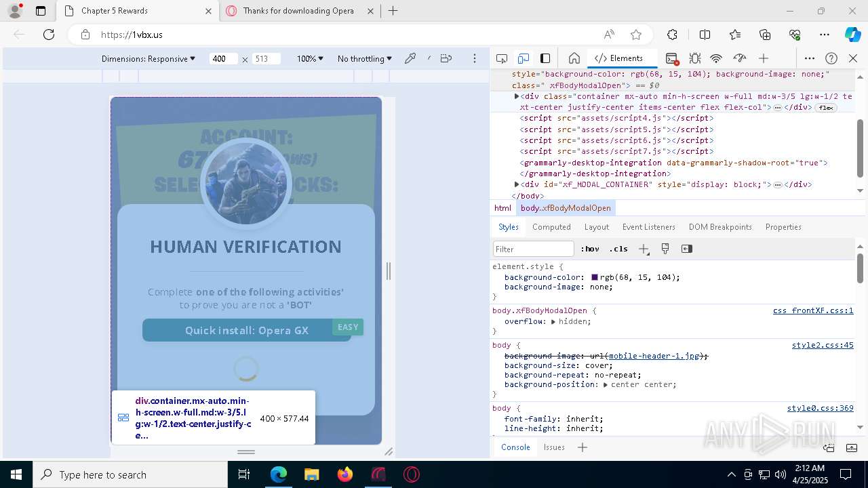Toggle the :hov element state panel
Image resolution: width=868 pixels, height=488 pixels.
point(590,249)
